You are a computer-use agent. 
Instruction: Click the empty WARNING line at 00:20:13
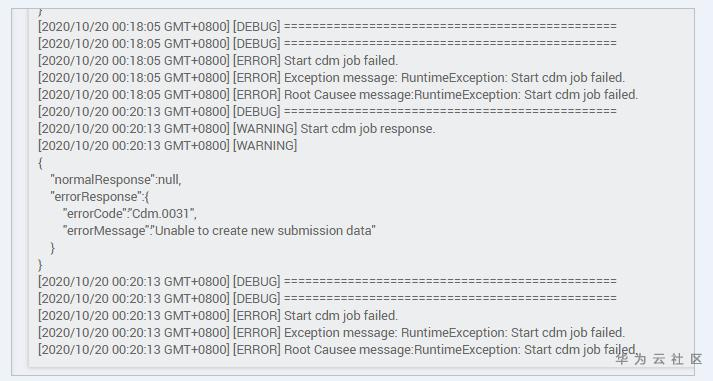pyautogui.click(x=167, y=145)
